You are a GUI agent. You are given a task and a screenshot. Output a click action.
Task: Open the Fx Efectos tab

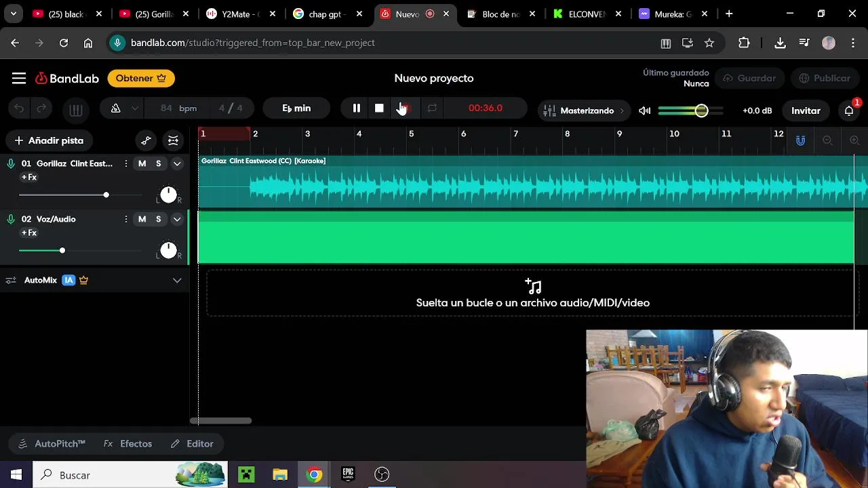(x=127, y=444)
